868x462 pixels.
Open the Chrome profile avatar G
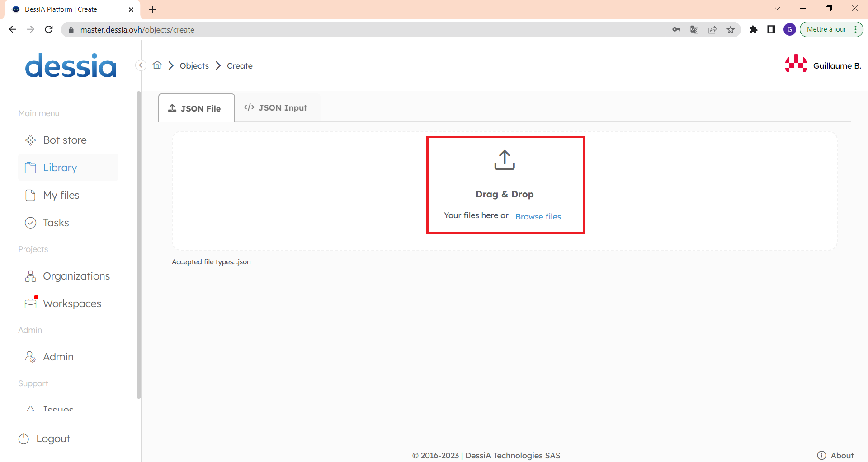(x=790, y=29)
